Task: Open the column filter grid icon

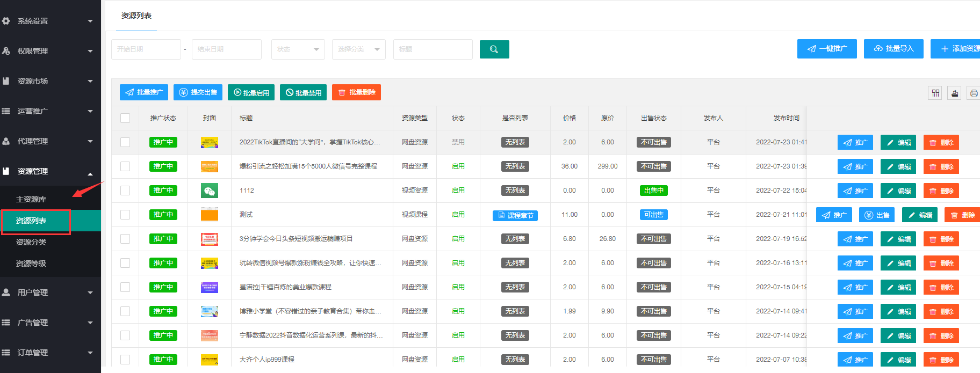Action: pos(935,93)
